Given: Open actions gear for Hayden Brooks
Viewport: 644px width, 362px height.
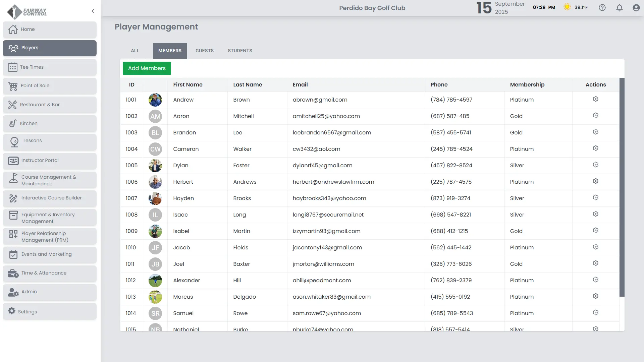Looking at the screenshot, I should pos(595,198).
